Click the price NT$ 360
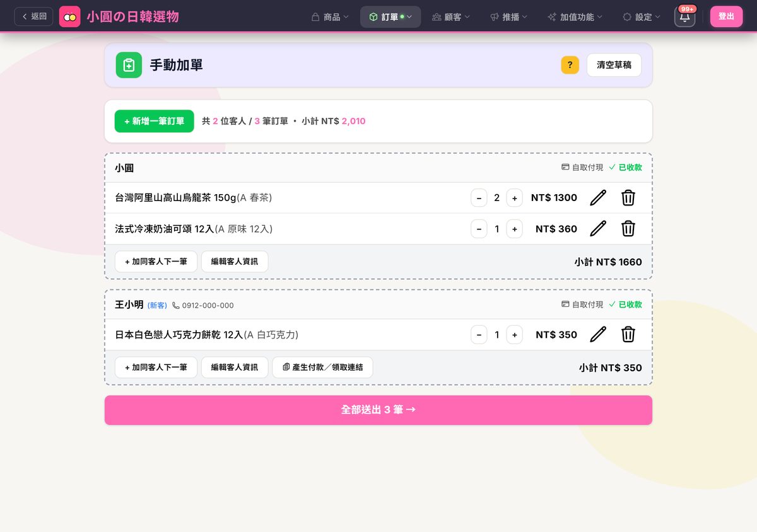 pos(556,229)
